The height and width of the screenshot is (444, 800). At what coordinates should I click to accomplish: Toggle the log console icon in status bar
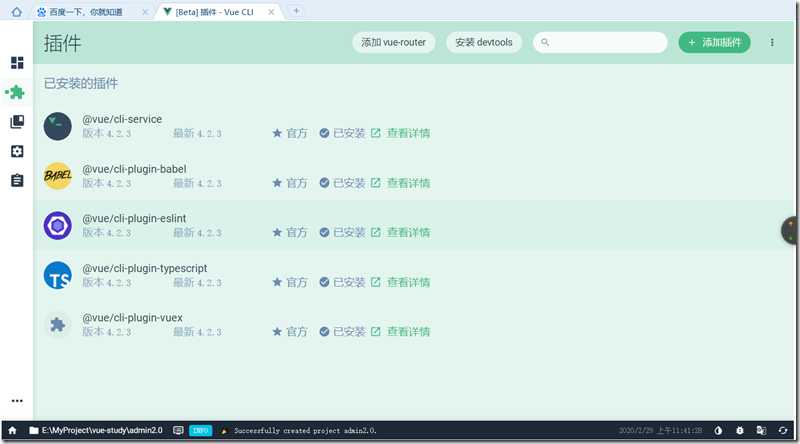coord(178,430)
